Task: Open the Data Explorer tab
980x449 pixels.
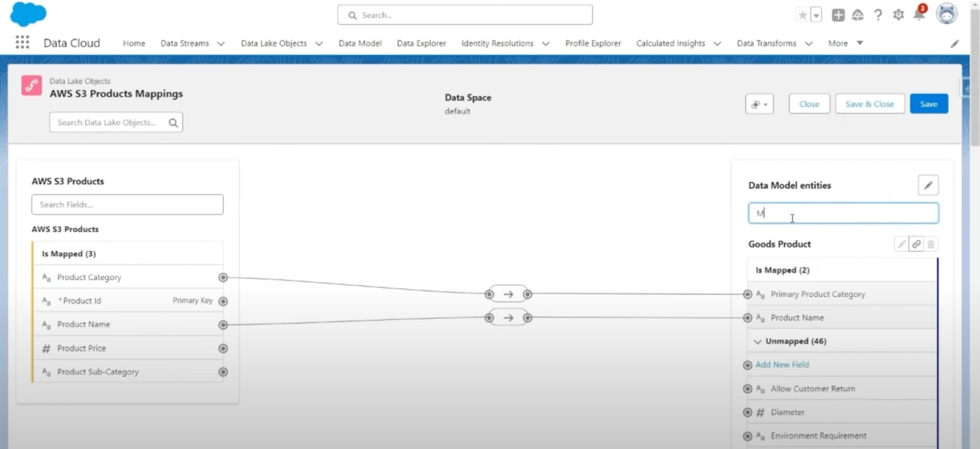Action: [x=421, y=43]
